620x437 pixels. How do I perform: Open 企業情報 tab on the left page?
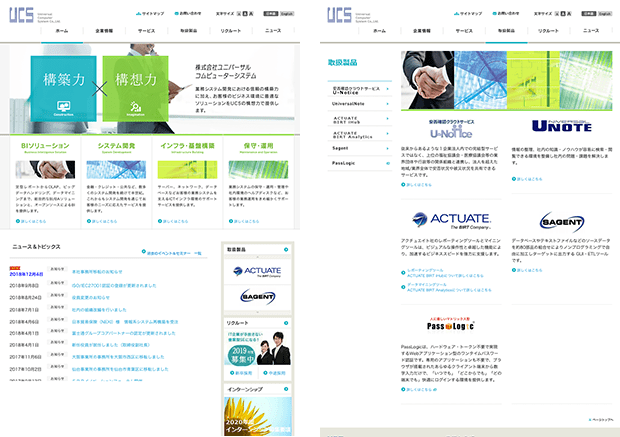click(x=104, y=31)
